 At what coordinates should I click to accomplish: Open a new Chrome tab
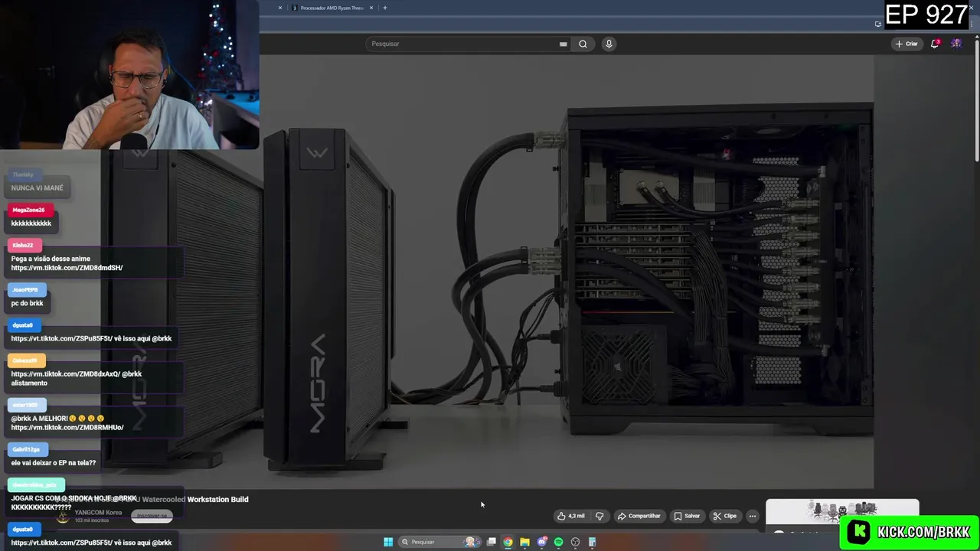(385, 8)
